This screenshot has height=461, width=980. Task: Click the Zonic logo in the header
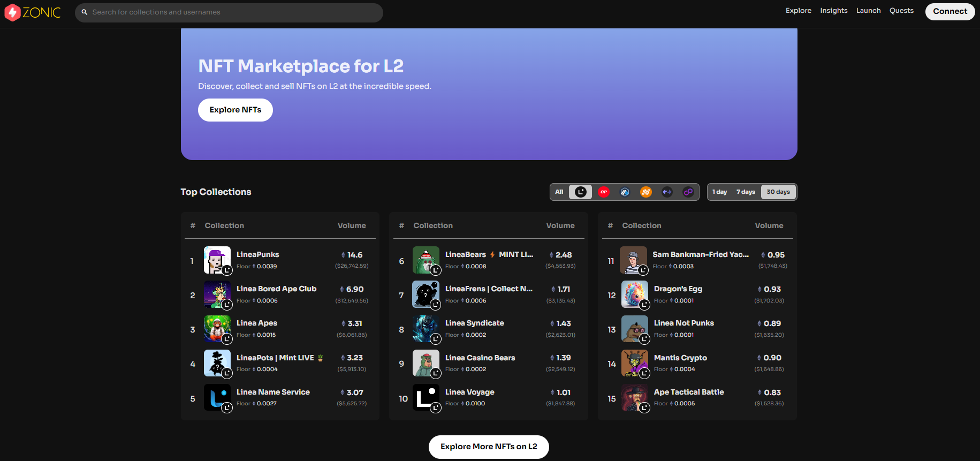[x=33, y=12]
